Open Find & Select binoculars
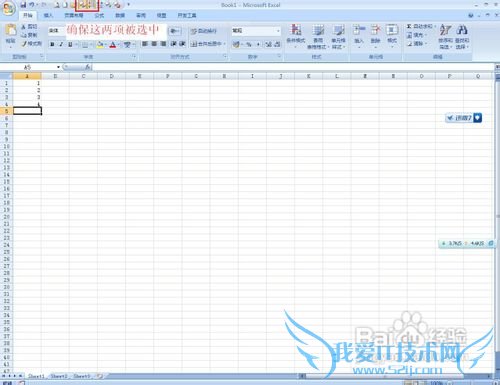Image resolution: width=500 pixels, height=385 pixels. tap(462, 36)
